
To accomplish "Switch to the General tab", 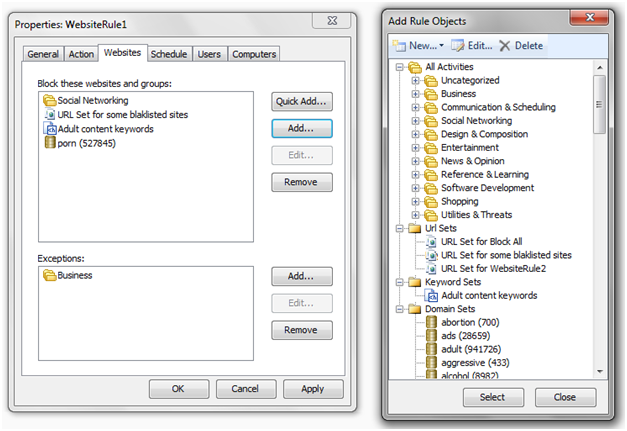I will [x=43, y=54].
